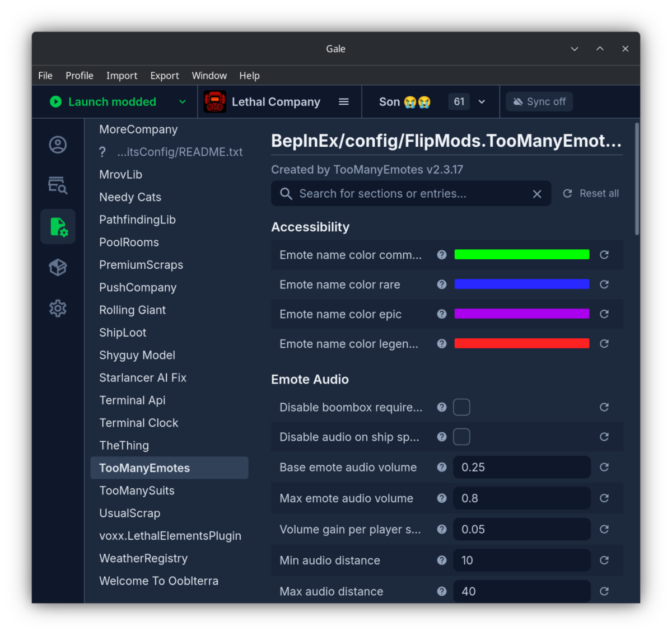Open the Export menu

coord(165,76)
